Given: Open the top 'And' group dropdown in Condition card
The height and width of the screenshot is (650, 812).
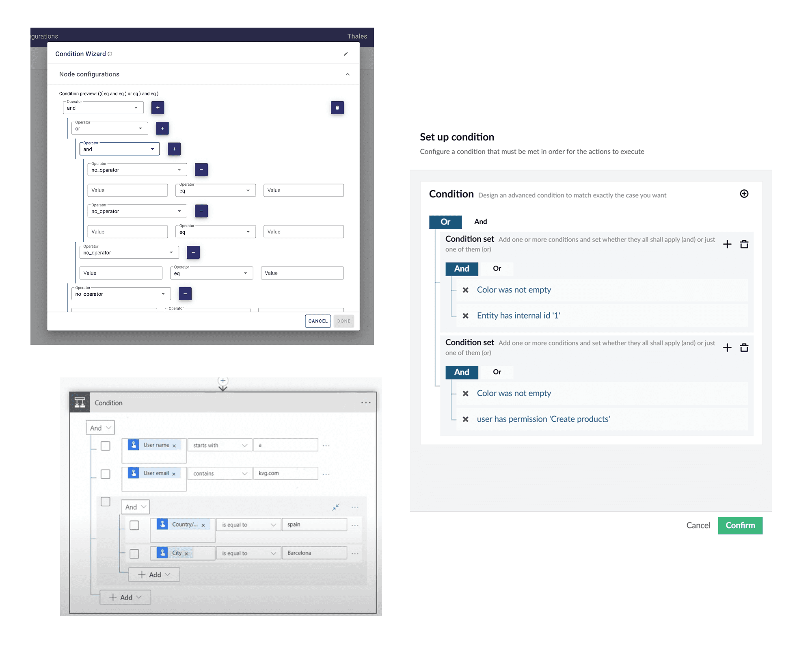Looking at the screenshot, I should (x=100, y=428).
